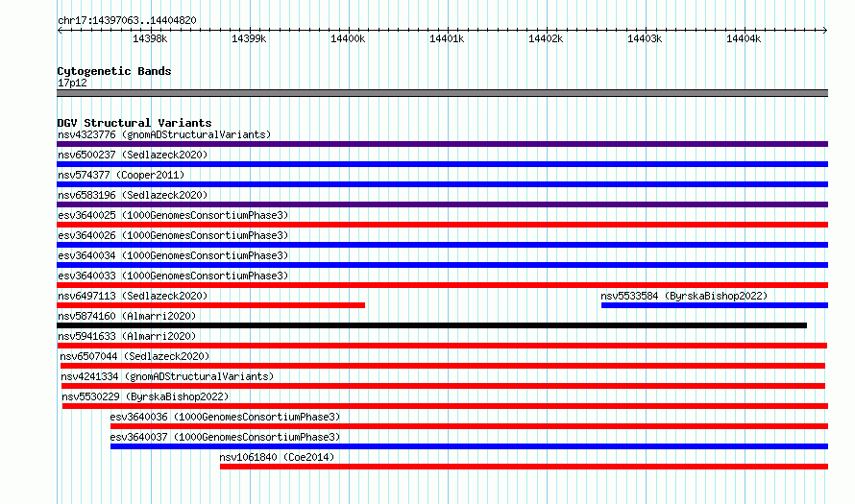This screenshot has height=504, width=855.
Task: Click the black nsv5874160 (Almarri2020) bar
Action: tap(431, 325)
